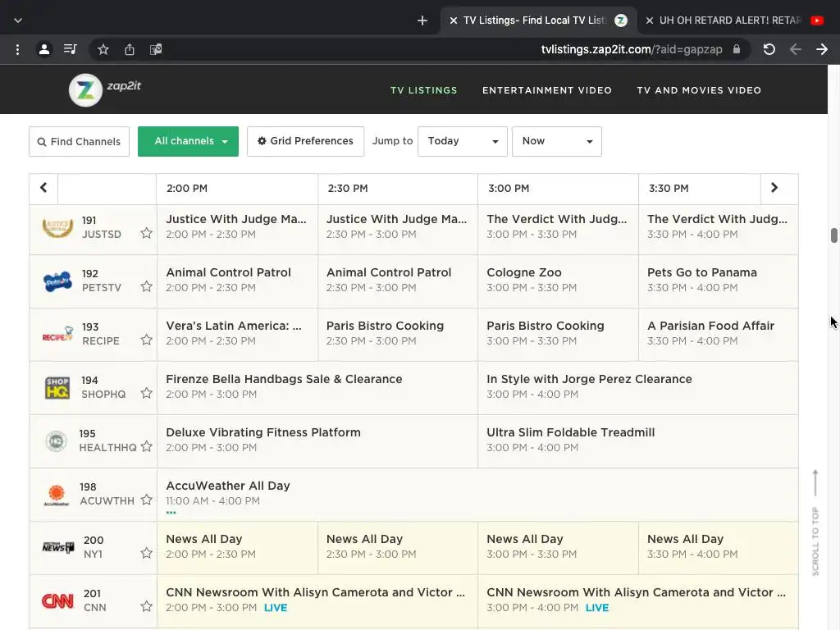The image size is (840, 630).
Task: Click the three dots under AccuWeather
Action: 171,513
